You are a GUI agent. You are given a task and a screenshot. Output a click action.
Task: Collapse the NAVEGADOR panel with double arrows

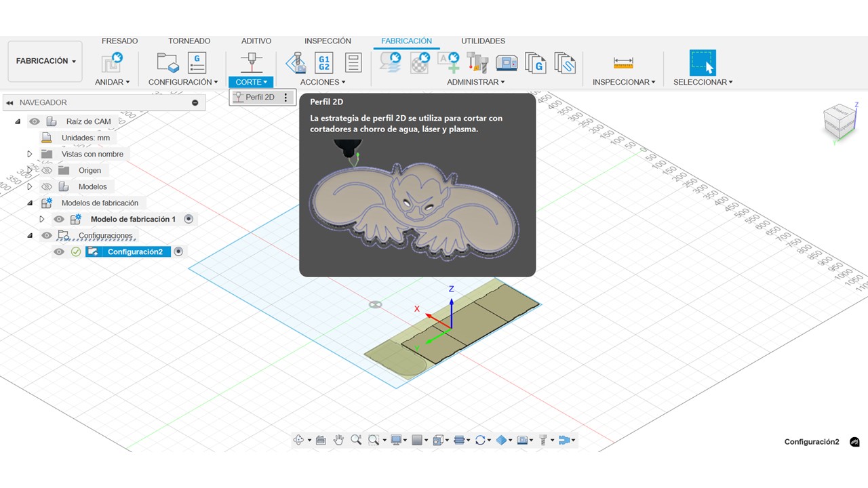click(9, 103)
